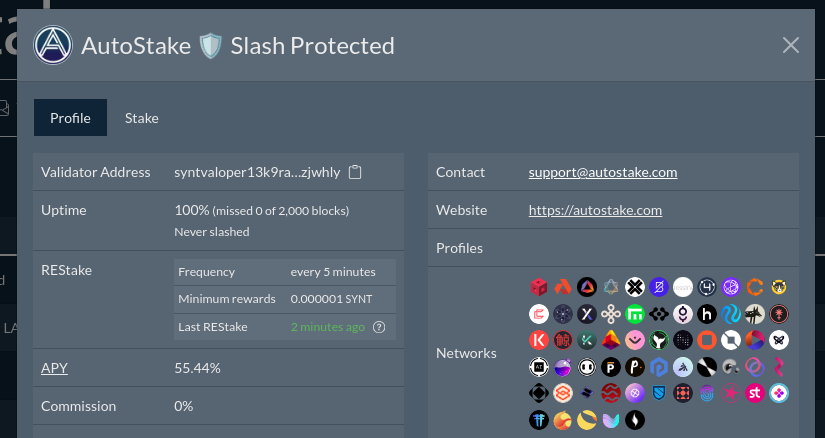Open the numeral 4 clock network icon
Viewport: 825px width, 438px height.
tap(707, 287)
